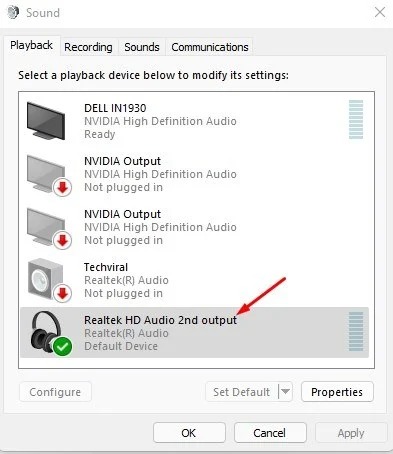Click the Sound speaker icon in title bar
Screen dimensions: 393x454
[13, 13]
